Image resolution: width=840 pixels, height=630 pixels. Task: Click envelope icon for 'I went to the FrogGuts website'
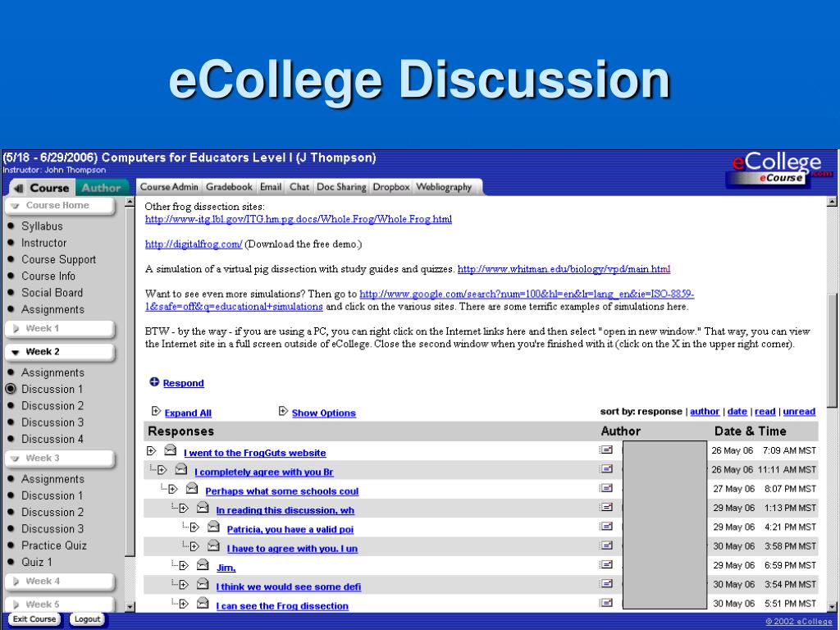(171, 450)
